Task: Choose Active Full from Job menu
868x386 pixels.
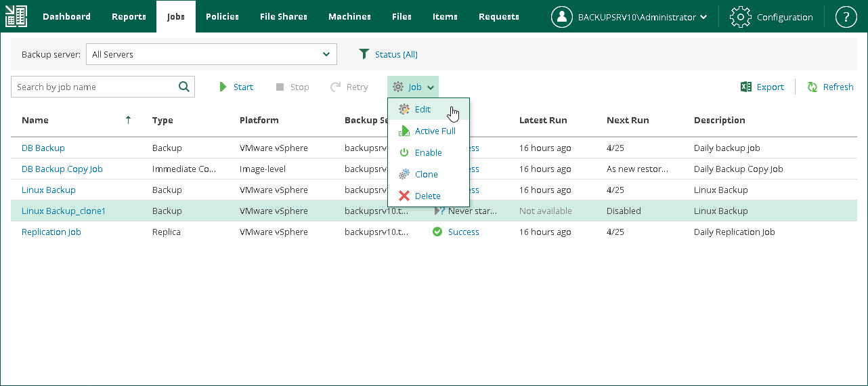Action: pyautogui.click(x=429, y=131)
